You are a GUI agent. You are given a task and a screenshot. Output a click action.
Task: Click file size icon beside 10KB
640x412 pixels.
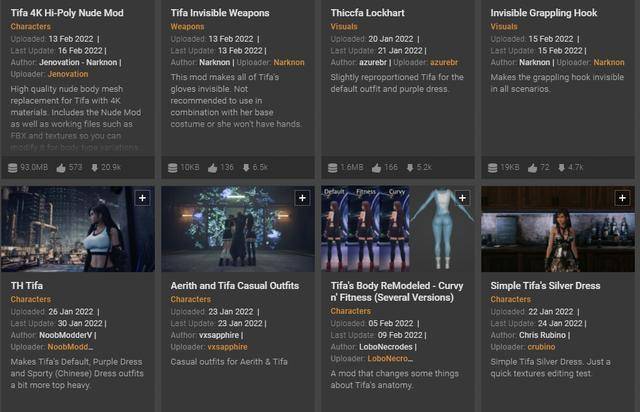173,168
